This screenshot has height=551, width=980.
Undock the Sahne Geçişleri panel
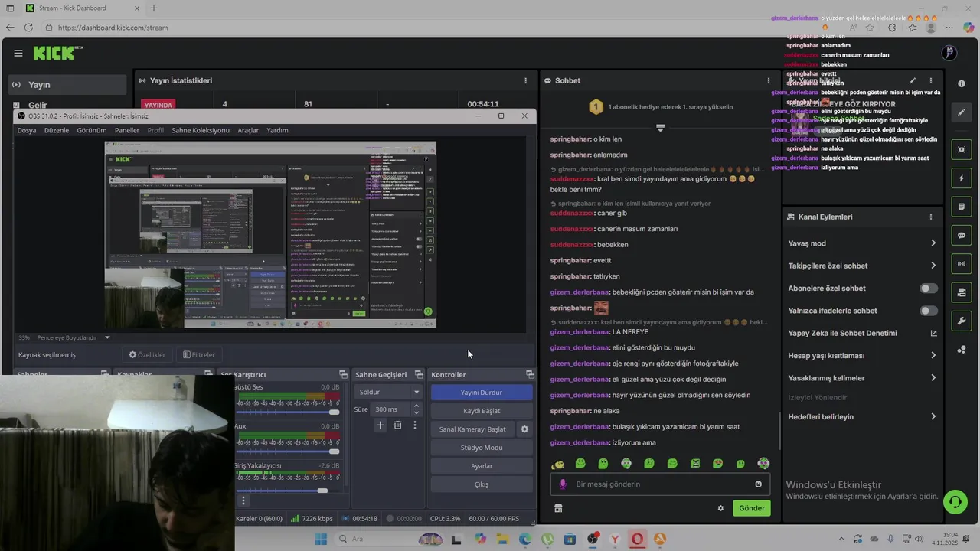(419, 374)
